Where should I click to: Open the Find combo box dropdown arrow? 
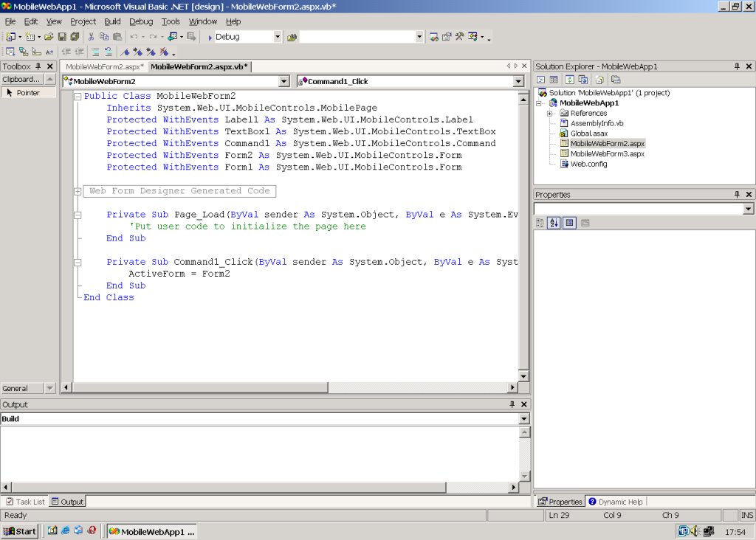[419, 37]
